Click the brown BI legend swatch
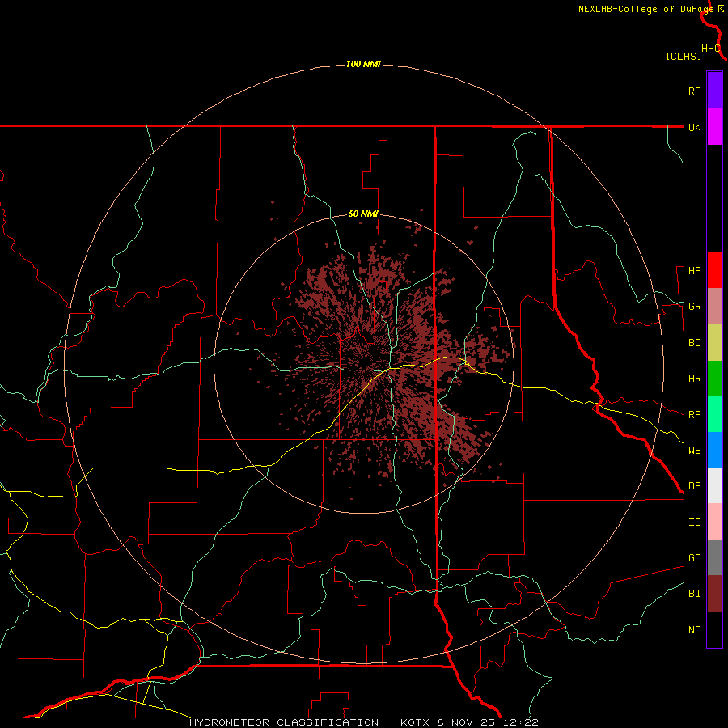728x728 pixels. pyautogui.click(x=714, y=594)
